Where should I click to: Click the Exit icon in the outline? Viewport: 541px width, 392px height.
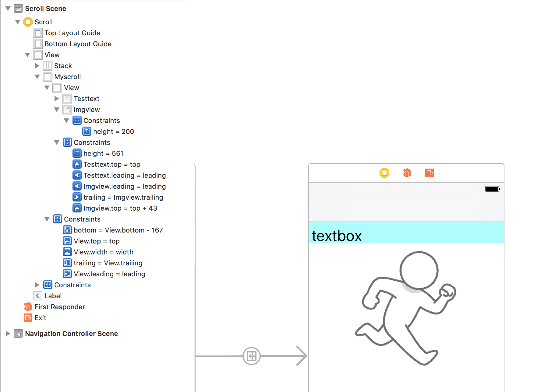[x=28, y=318]
